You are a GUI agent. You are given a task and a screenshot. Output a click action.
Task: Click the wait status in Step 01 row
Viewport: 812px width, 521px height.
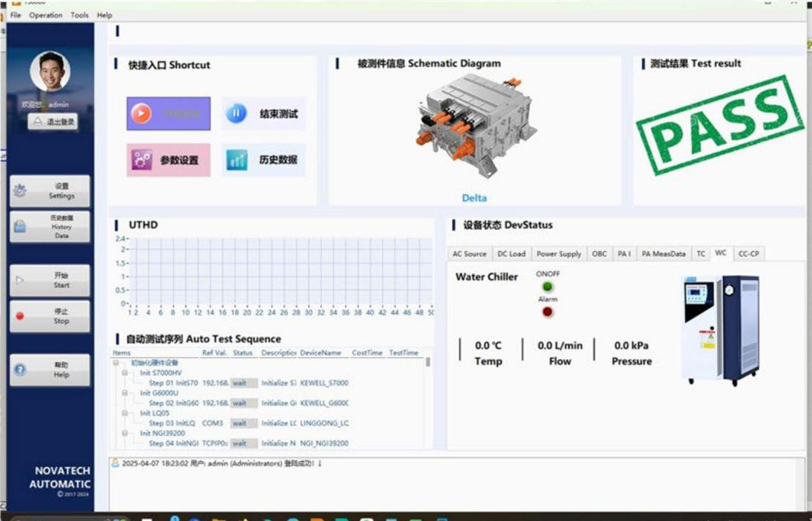[x=244, y=383]
